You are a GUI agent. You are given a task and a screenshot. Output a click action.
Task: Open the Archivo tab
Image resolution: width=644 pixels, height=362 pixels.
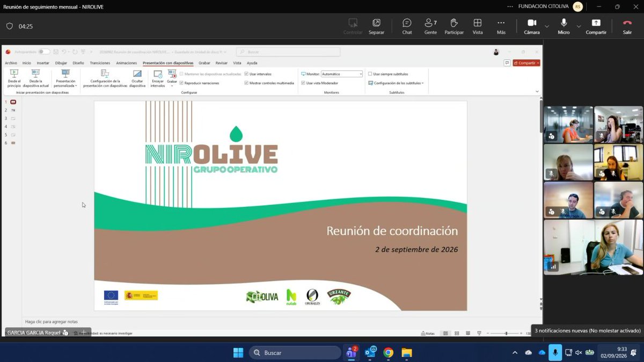pos(11,63)
